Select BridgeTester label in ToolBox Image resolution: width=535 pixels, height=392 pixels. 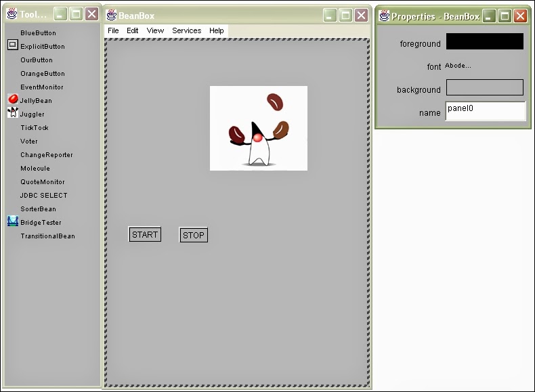point(41,223)
